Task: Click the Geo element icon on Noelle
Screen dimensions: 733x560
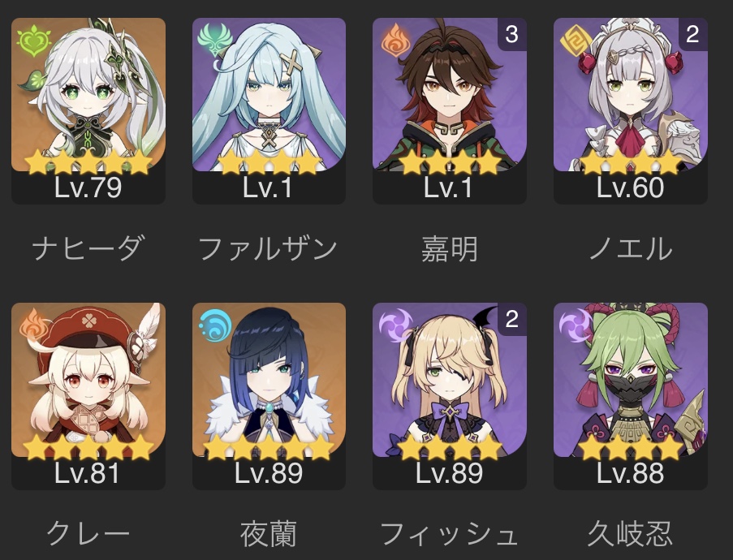Action: pyautogui.click(x=576, y=41)
